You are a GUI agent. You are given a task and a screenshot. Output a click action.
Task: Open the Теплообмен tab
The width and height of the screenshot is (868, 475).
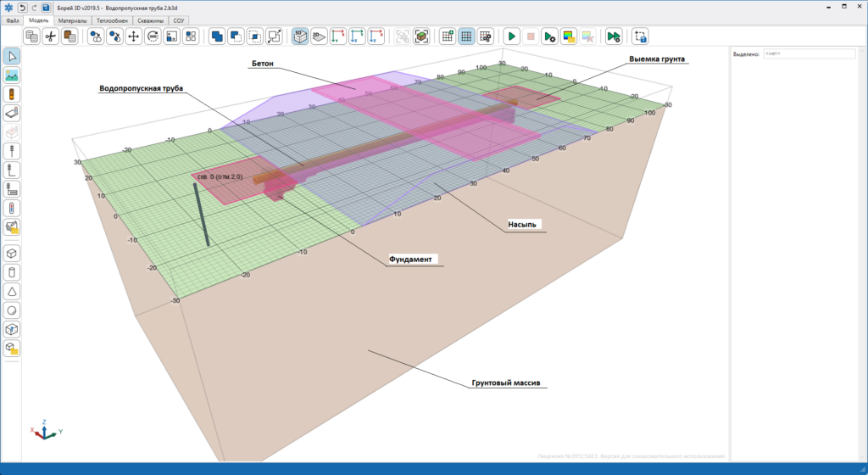click(x=113, y=20)
